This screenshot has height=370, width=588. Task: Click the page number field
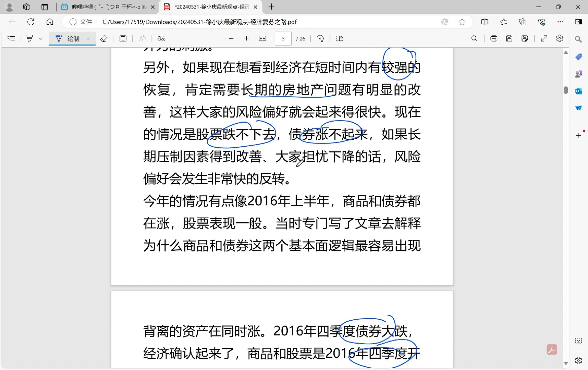[x=283, y=39]
